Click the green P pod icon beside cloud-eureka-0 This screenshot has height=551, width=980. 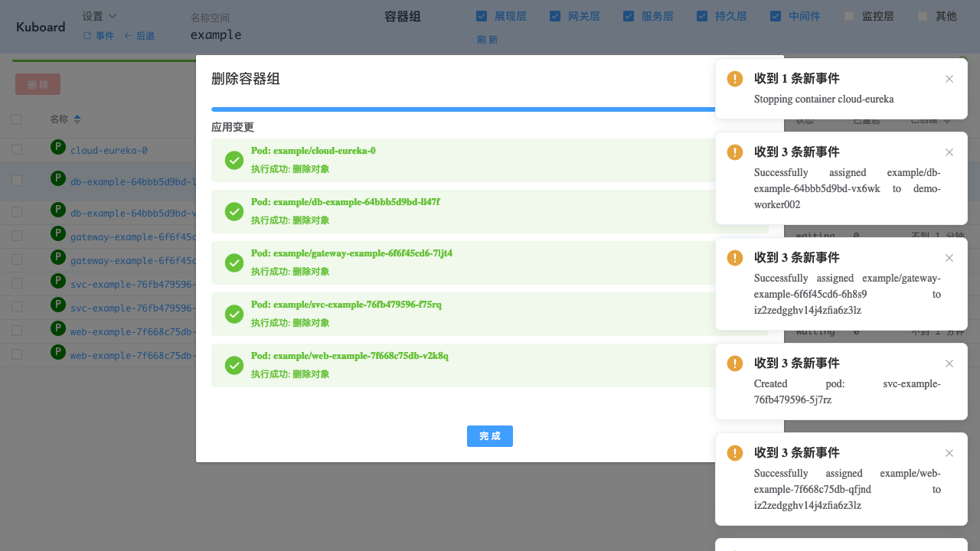[57, 149]
